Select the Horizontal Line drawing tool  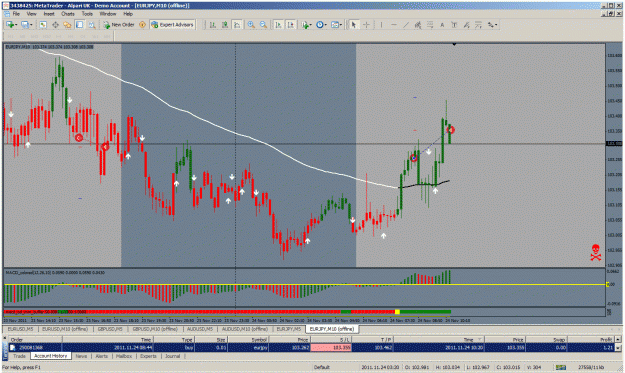(x=394, y=25)
